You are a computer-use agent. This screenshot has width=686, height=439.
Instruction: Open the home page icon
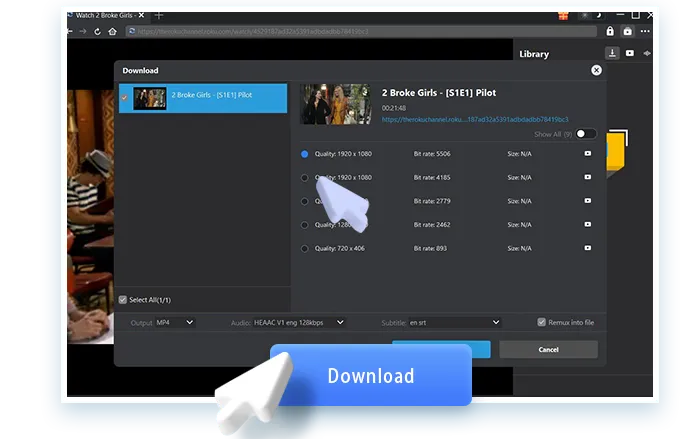[112, 32]
